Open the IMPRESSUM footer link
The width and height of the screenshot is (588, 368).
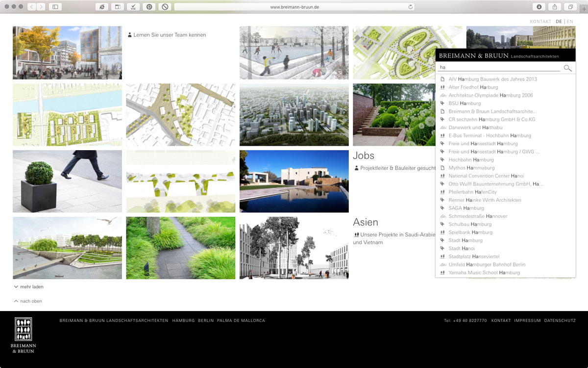coord(527,320)
